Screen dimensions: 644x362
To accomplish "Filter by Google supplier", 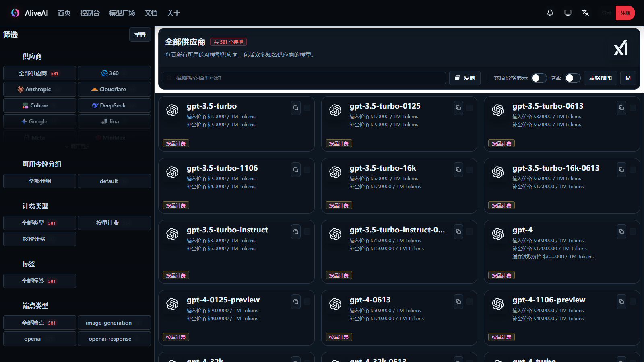I will [x=39, y=121].
